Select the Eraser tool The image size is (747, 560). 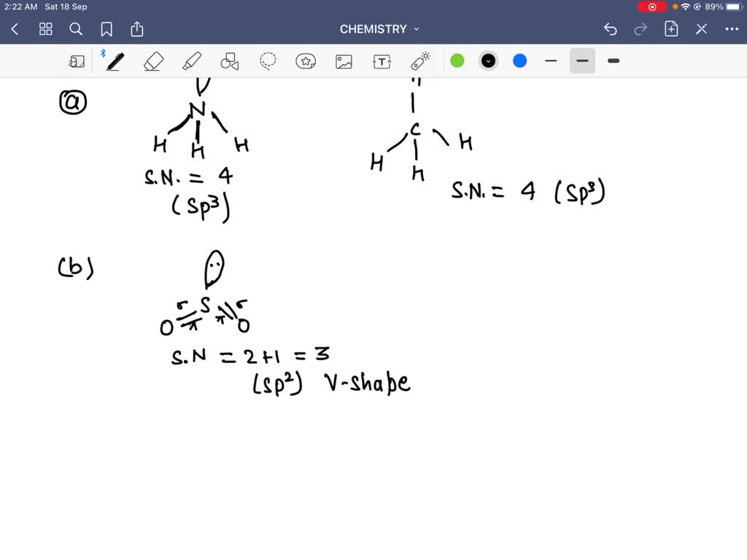(153, 61)
